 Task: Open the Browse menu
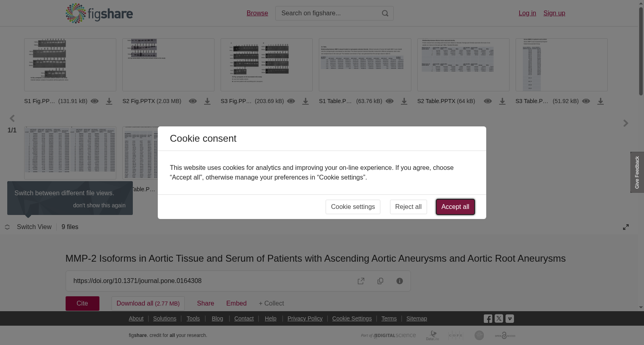click(x=257, y=13)
